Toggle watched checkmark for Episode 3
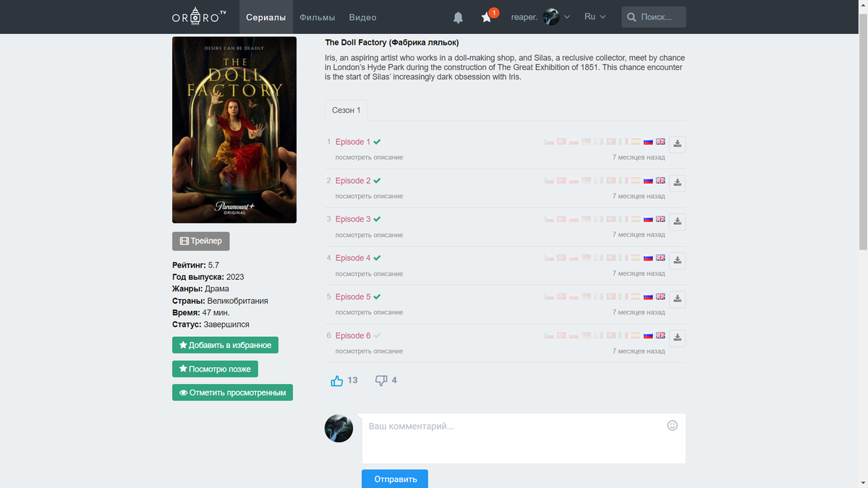 point(377,219)
